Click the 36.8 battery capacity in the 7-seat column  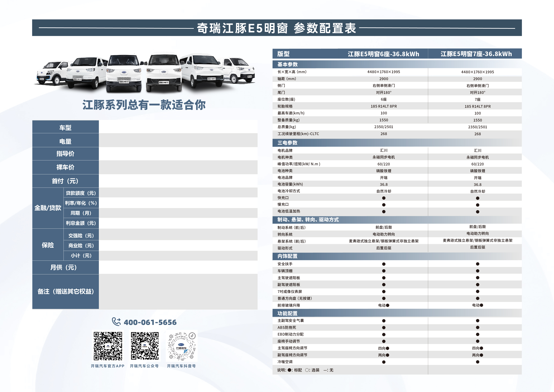pos(478,185)
